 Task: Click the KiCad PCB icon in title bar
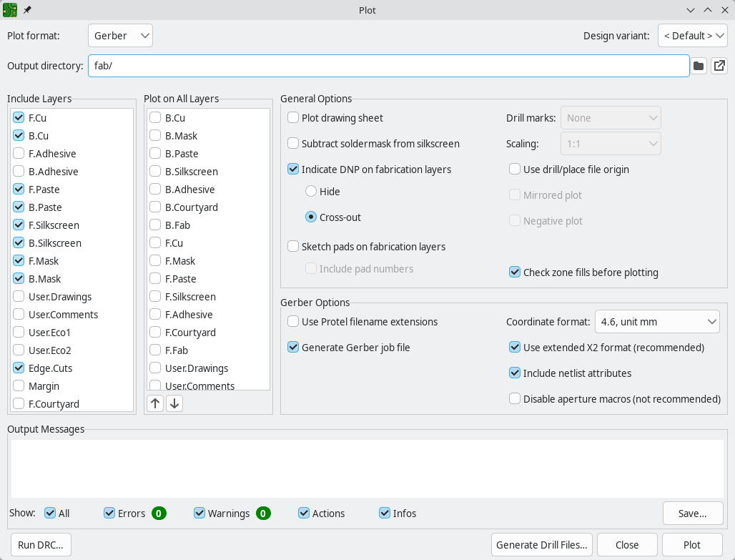pyautogui.click(x=11, y=10)
